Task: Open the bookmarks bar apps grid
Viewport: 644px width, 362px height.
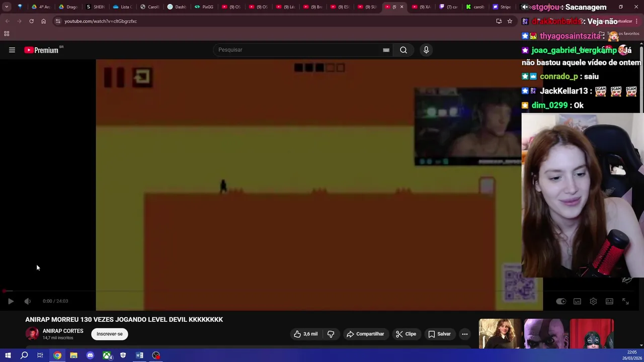Action: (7, 34)
